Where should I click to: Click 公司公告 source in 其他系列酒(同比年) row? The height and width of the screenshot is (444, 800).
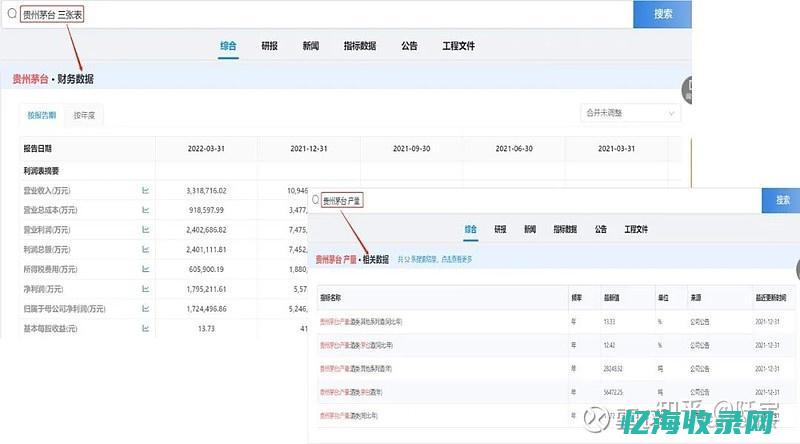pos(699,322)
